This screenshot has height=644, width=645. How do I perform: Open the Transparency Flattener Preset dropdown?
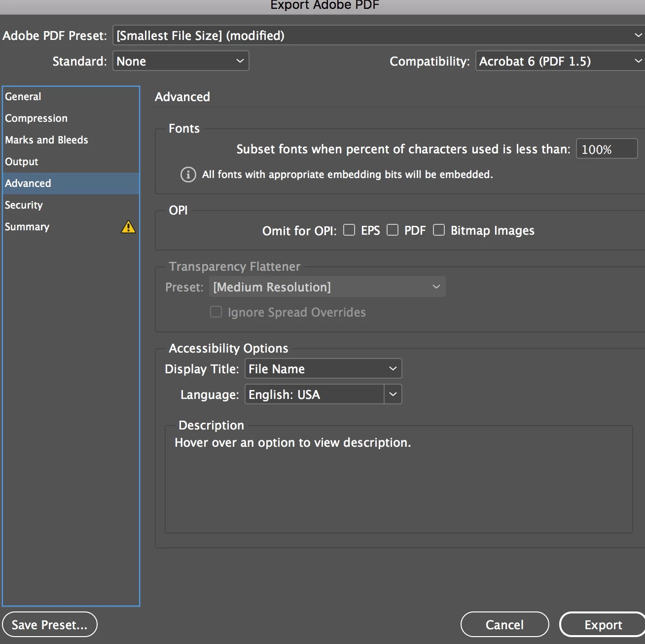(x=327, y=287)
